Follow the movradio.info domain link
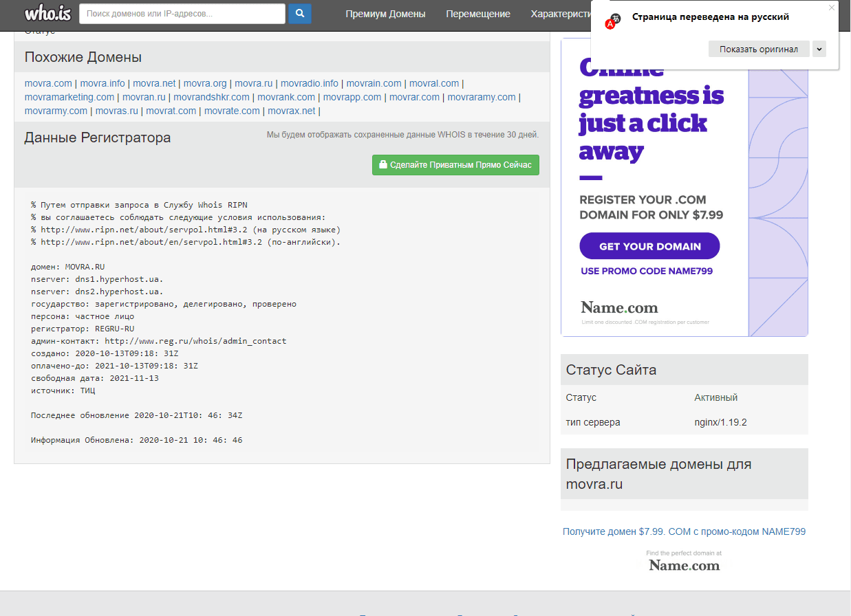The width and height of the screenshot is (851, 616). point(309,83)
